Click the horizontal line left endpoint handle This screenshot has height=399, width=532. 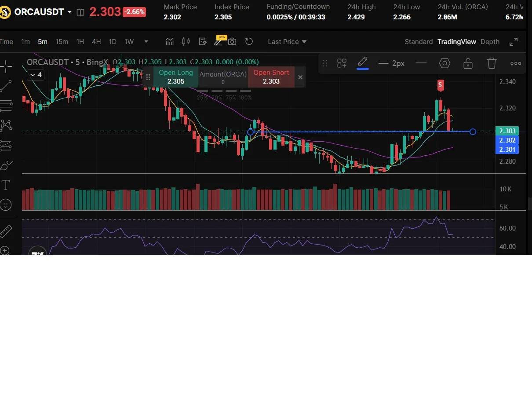click(251, 132)
